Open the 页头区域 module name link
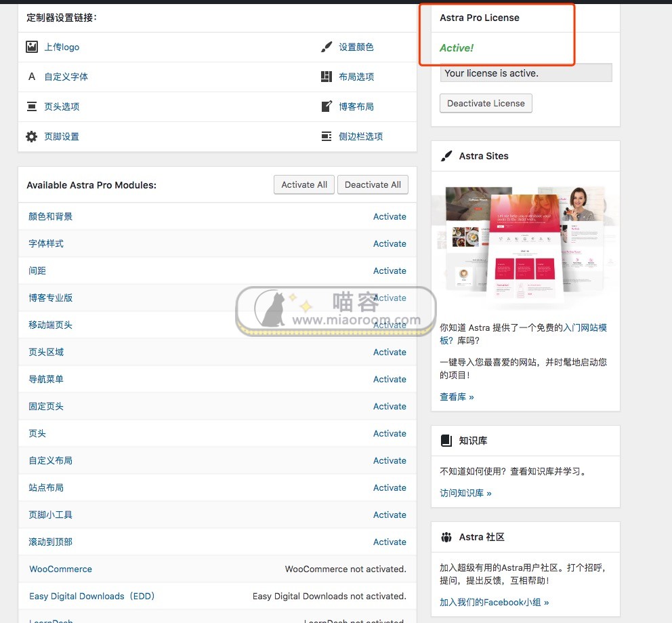672x623 pixels. click(x=46, y=352)
